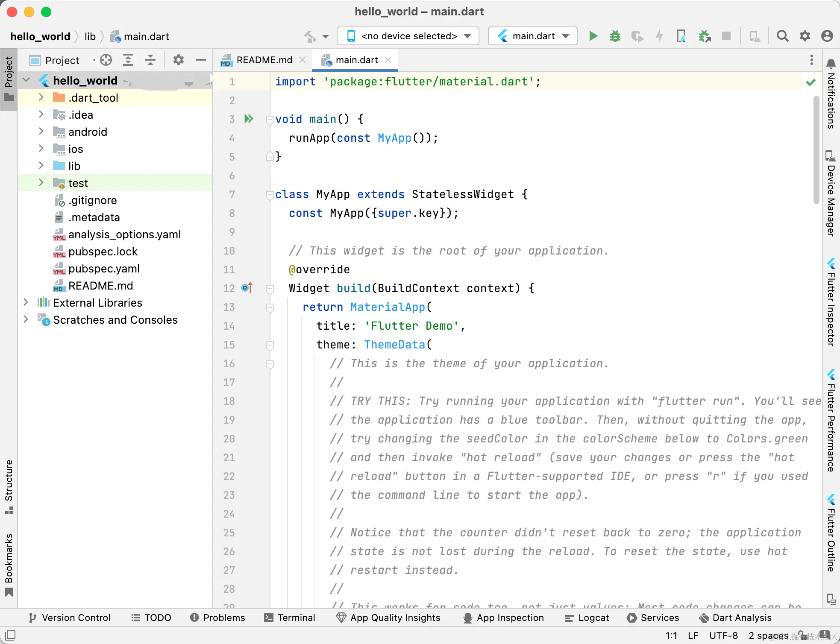Open App Quality Insights tool window
Image resolution: width=840 pixels, height=644 pixels.
point(388,618)
